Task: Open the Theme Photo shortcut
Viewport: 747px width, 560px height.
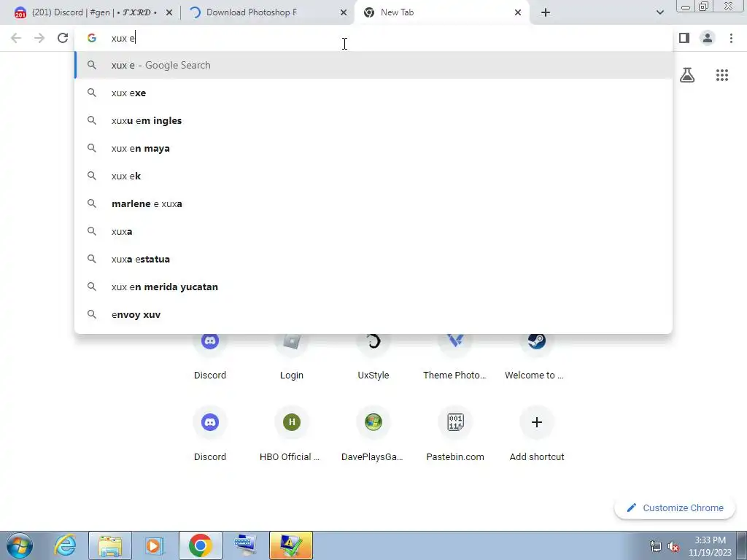Action: pos(455,357)
